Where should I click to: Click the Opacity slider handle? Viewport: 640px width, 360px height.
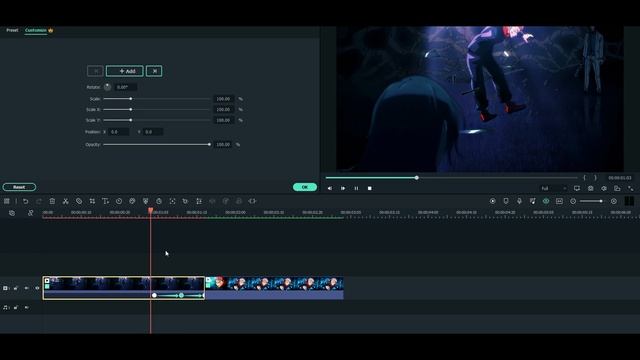point(209,144)
